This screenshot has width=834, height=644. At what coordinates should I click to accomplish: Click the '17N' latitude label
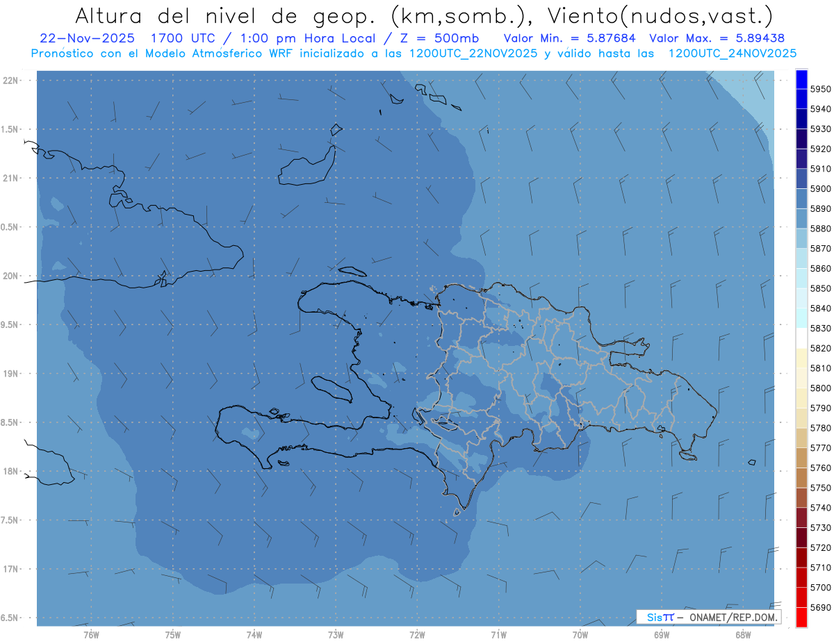point(10,569)
